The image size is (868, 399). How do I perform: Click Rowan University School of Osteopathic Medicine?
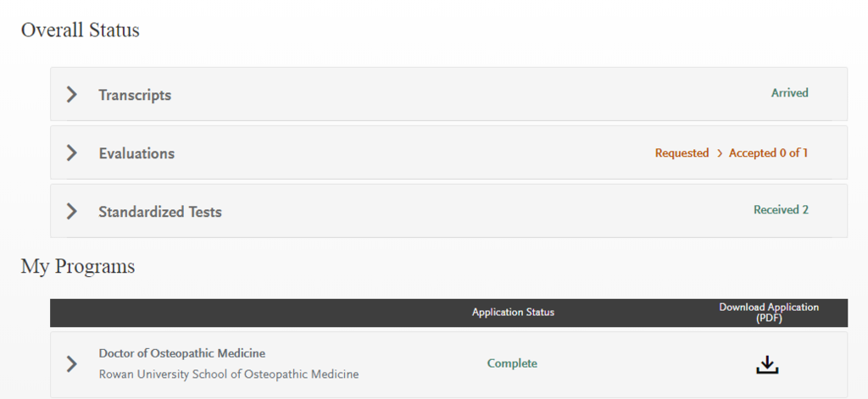228,374
